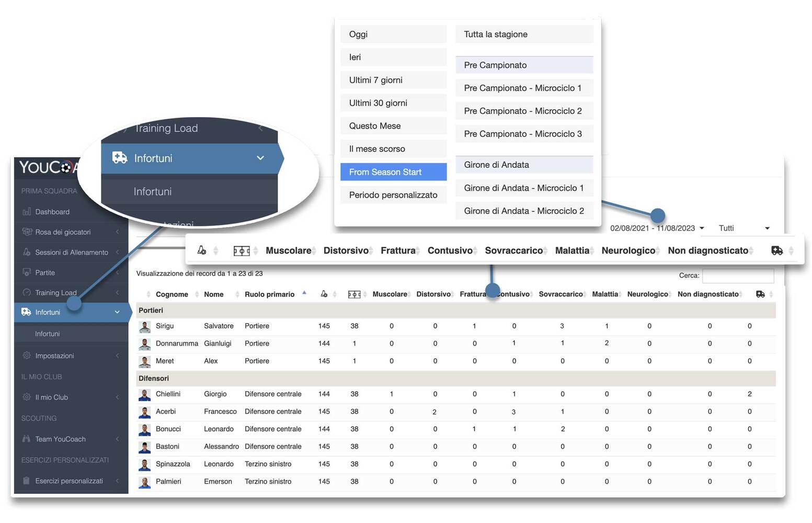The width and height of the screenshot is (812, 523).
Task: Click the Impostazioni gear icon
Action: pos(27,356)
